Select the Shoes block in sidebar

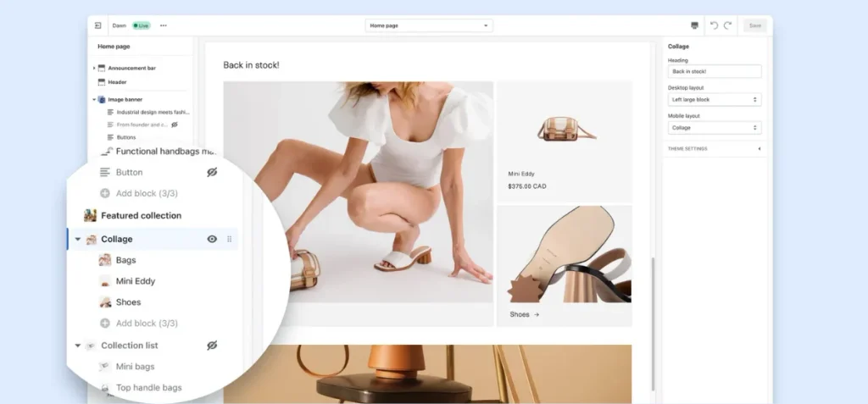129,302
